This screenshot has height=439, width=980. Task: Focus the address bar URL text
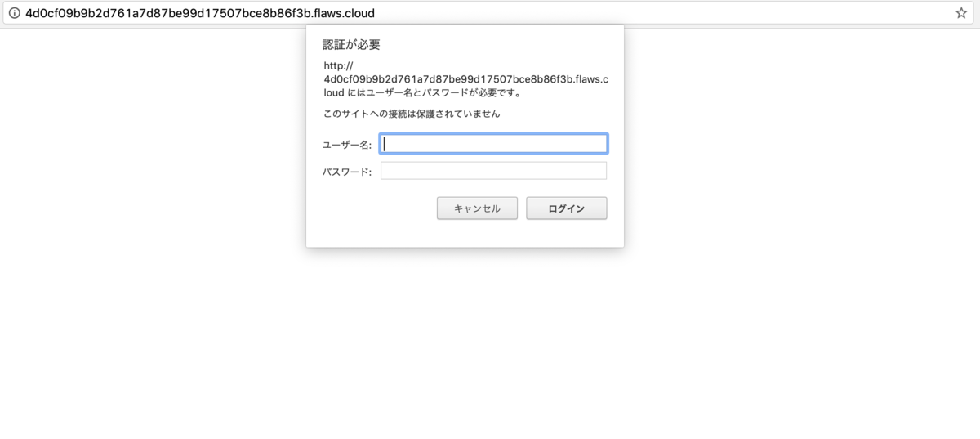pyautogui.click(x=200, y=13)
